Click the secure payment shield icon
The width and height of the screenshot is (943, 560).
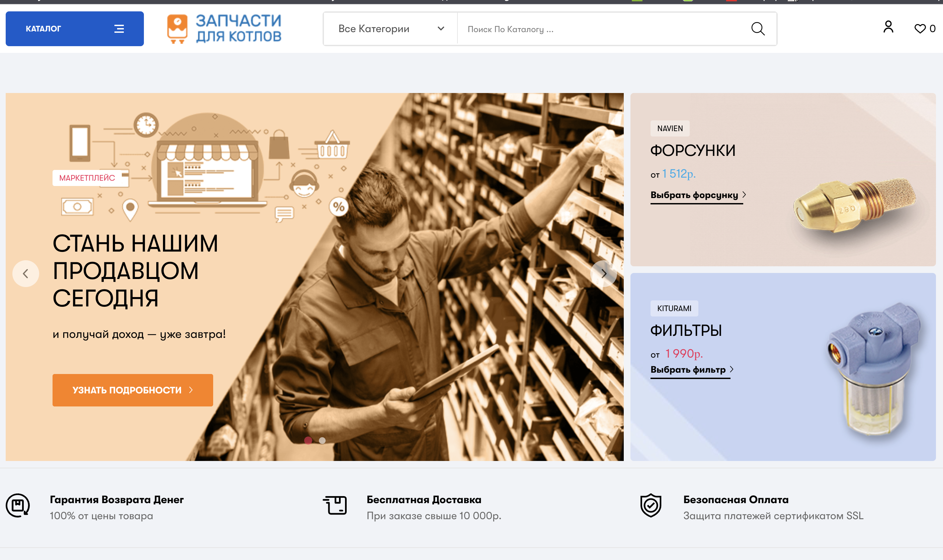pyautogui.click(x=651, y=505)
